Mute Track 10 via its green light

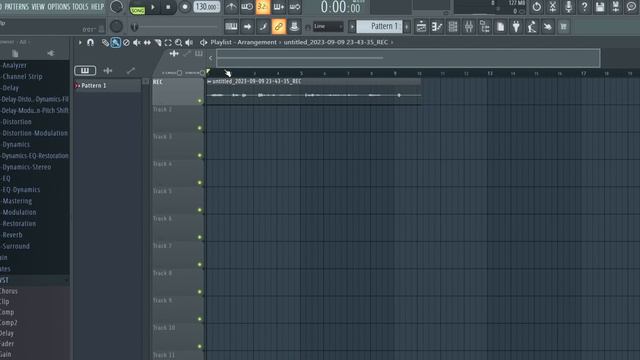pos(200,346)
